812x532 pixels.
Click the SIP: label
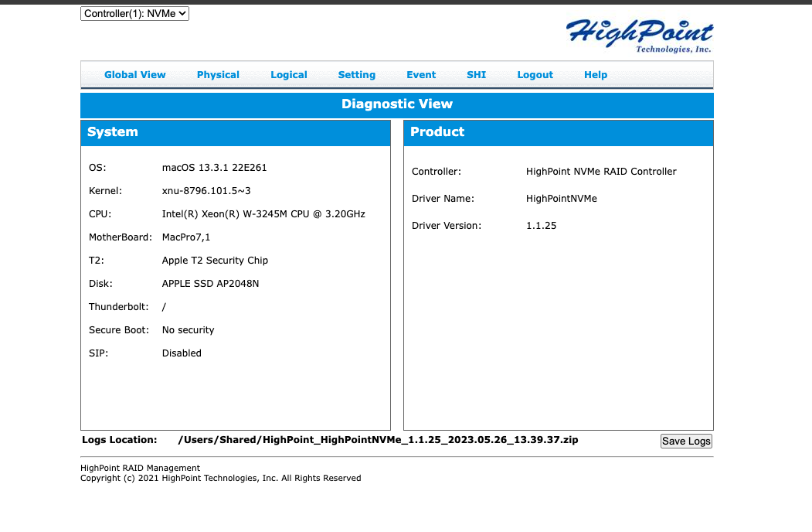point(98,353)
